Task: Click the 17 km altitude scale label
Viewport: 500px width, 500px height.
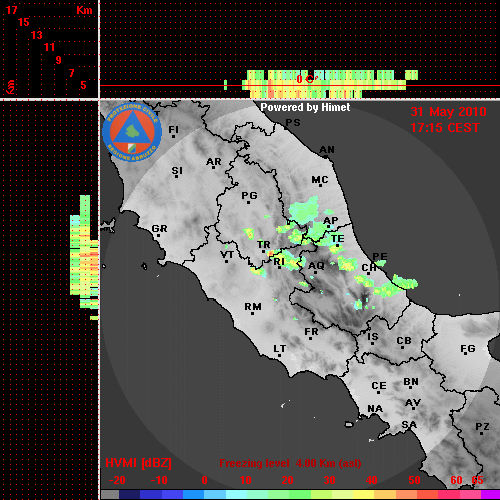Action: pyautogui.click(x=11, y=10)
